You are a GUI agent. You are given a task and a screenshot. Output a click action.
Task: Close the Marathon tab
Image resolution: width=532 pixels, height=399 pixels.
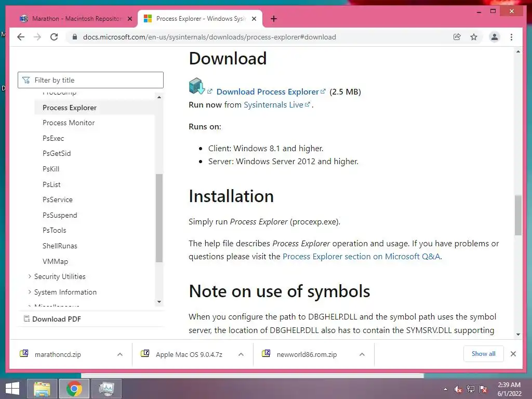(x=129, y=19)
